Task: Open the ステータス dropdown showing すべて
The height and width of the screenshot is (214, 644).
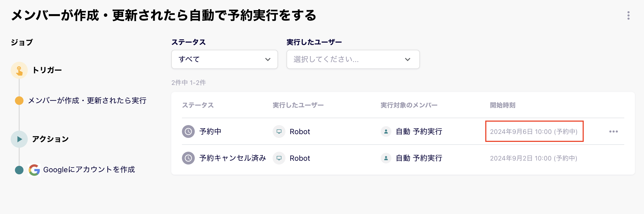Action: 224,59
